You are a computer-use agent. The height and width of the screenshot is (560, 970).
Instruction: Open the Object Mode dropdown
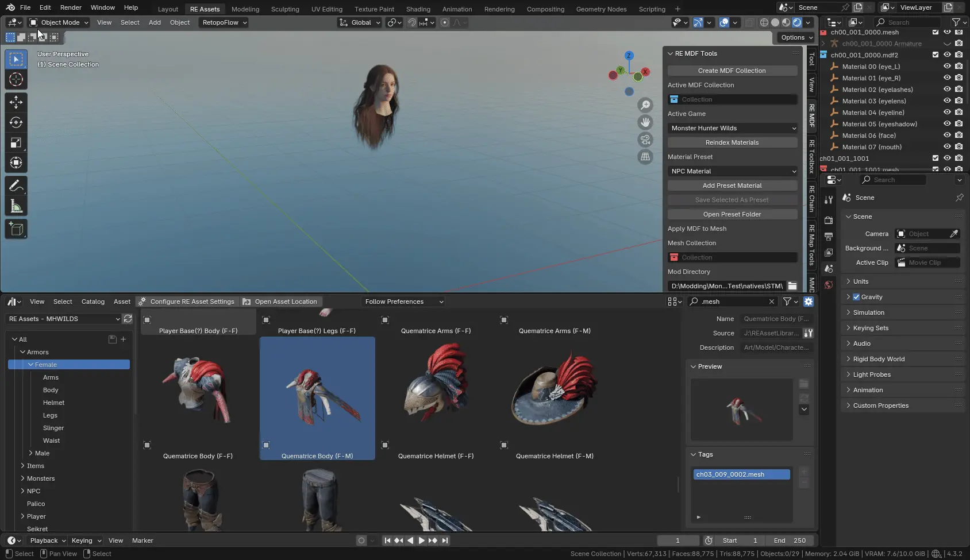click(59, 22)
